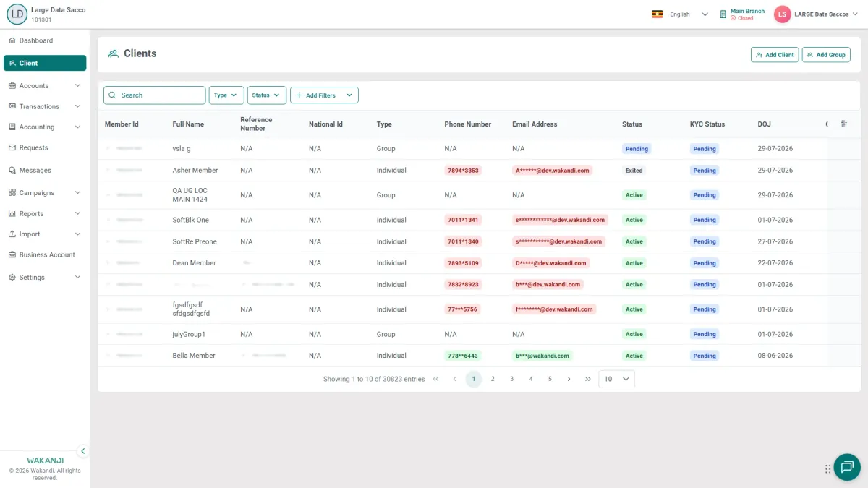
Task: Click the Reports chart icon
Action: tap(12, 213)
